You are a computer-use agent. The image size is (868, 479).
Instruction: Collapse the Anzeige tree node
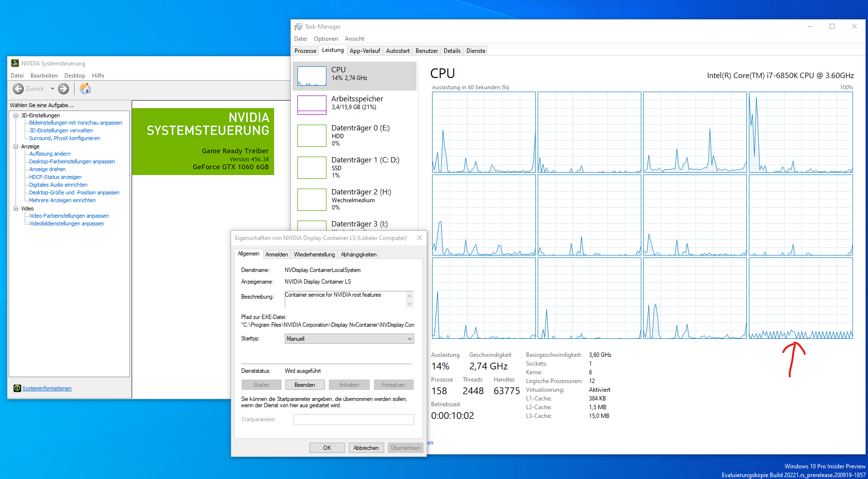coord(15,146)
